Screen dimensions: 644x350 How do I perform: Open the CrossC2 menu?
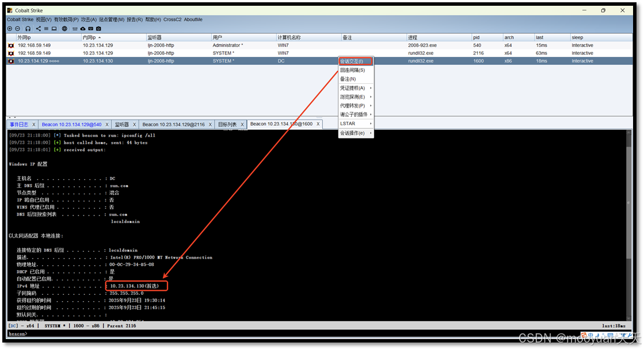[x=172, y=20]
